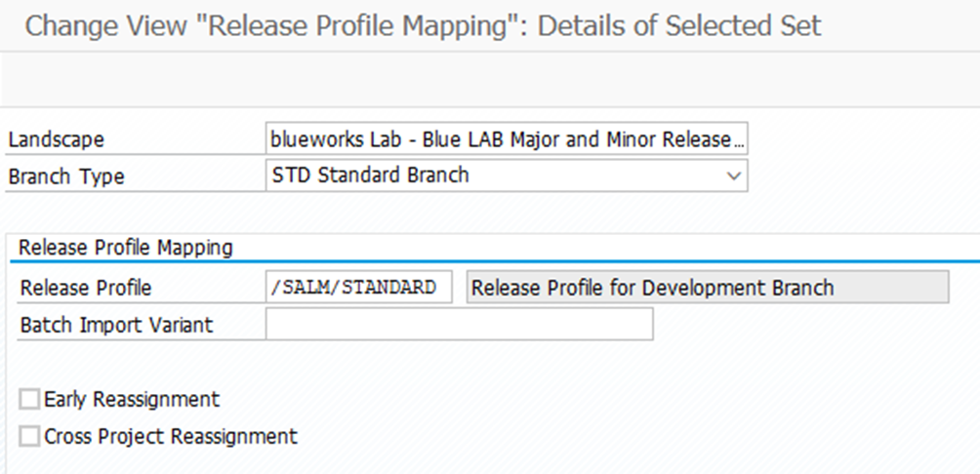The height and width of the screenshot is (474, 980).
Task: Click the Change View window title text
Action: 423,25
